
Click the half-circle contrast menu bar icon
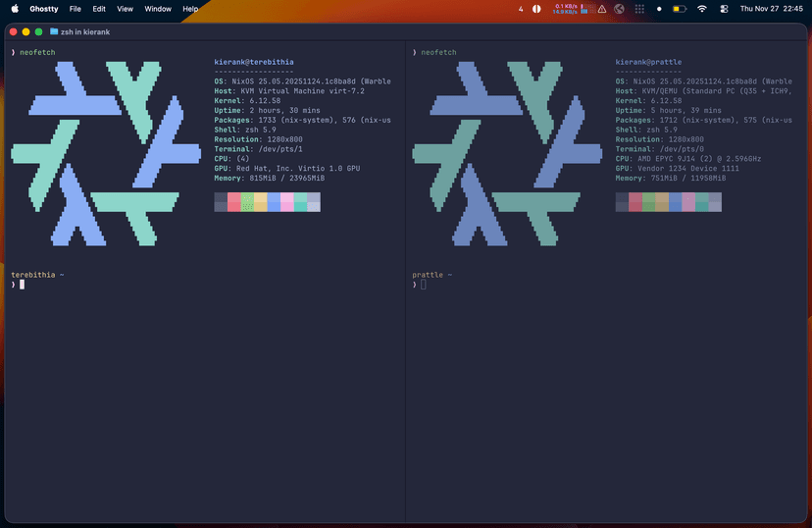pyautogui.click(x=536, y=9)
